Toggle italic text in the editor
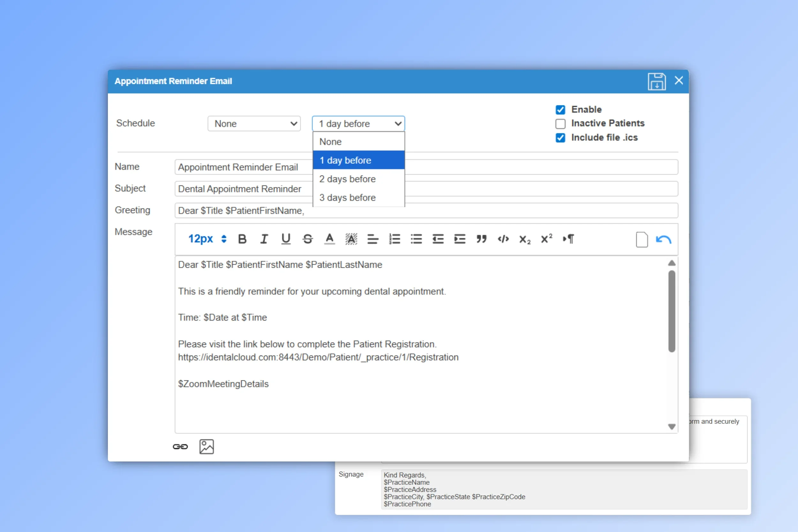This screenshot has height=532, width=798. (x=264, y=239)
